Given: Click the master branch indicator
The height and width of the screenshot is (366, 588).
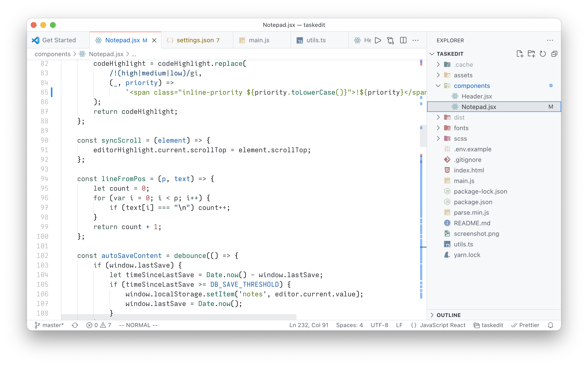Looking at the screenshot, I should click(x=49, y=325).
